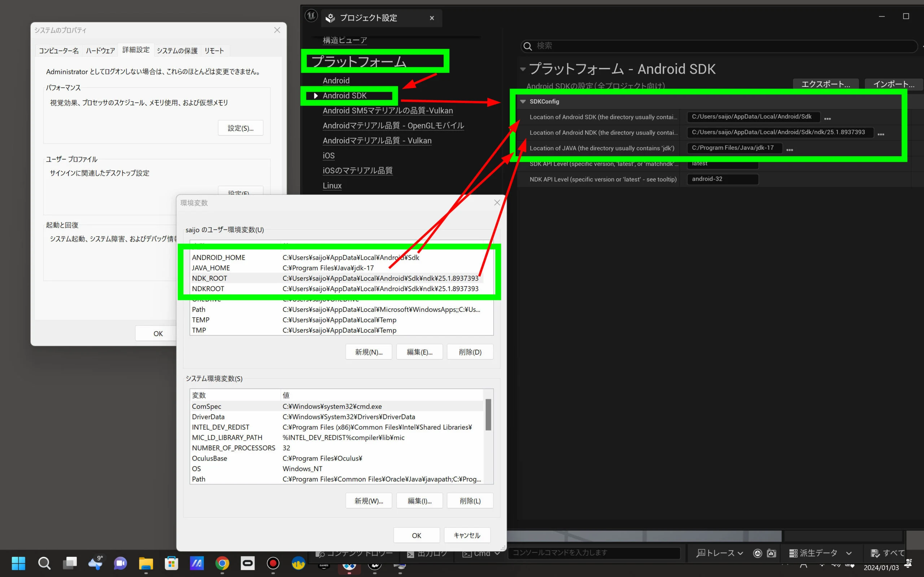Collapse the SDKConfig section

[523, 101]
